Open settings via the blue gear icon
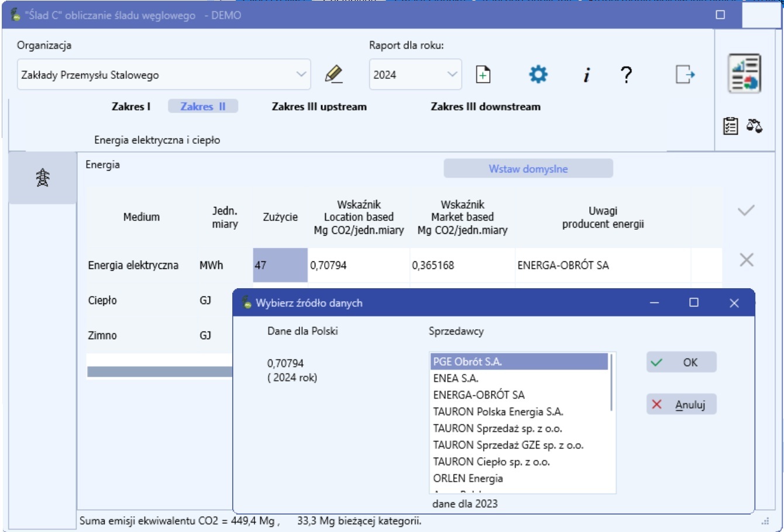Viewport: 784px width, 532px height. [x=538, y=74]
